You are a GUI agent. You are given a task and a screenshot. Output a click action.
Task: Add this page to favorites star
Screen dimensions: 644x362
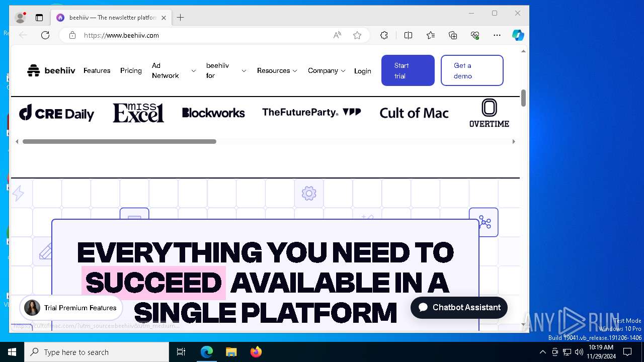(x=357, y=35)
